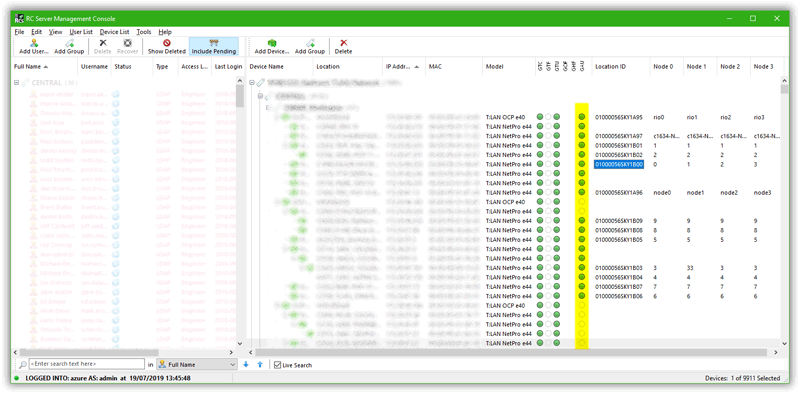Click the green login status dot

click(16, 378)
